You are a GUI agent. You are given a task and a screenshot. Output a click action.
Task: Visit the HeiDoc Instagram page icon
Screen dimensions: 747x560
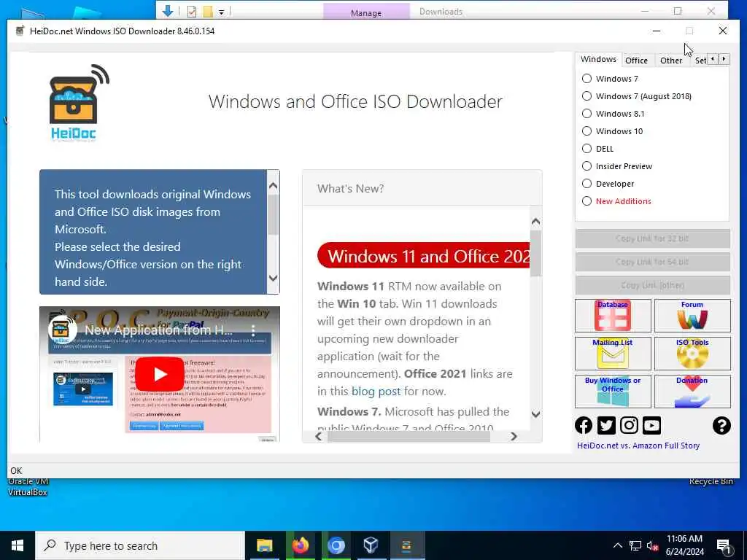click(629, 425)
